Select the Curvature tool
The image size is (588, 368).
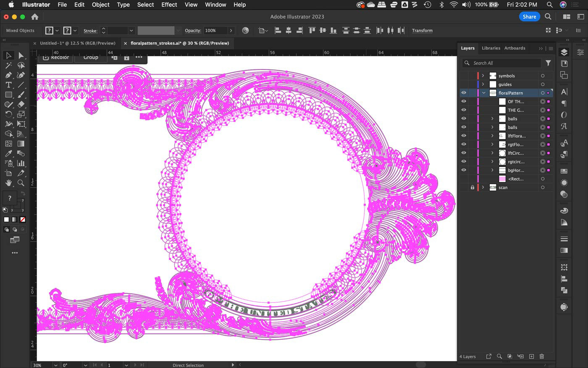point(21,75)
